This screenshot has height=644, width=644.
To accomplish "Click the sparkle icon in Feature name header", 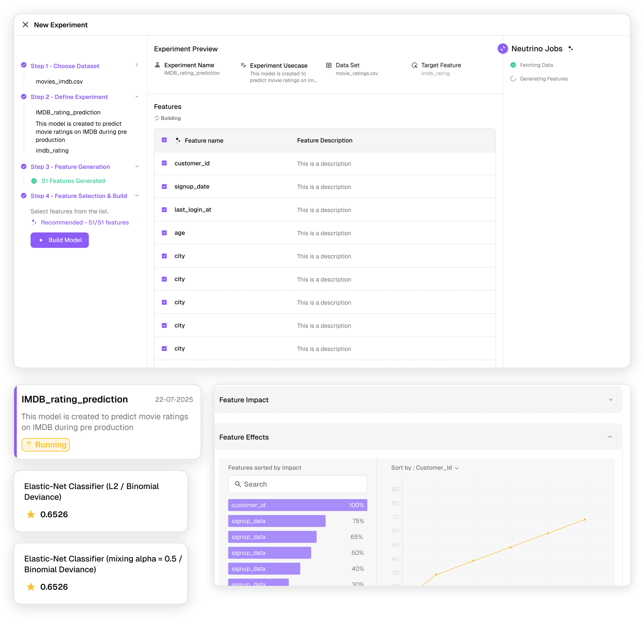I will 178,140.
